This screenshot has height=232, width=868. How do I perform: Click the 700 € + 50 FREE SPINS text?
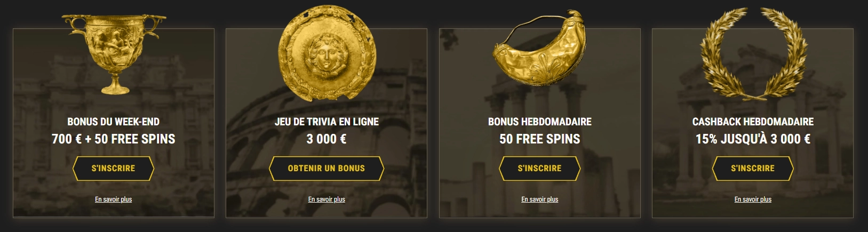pyautogui.click(x=114, y=139)
